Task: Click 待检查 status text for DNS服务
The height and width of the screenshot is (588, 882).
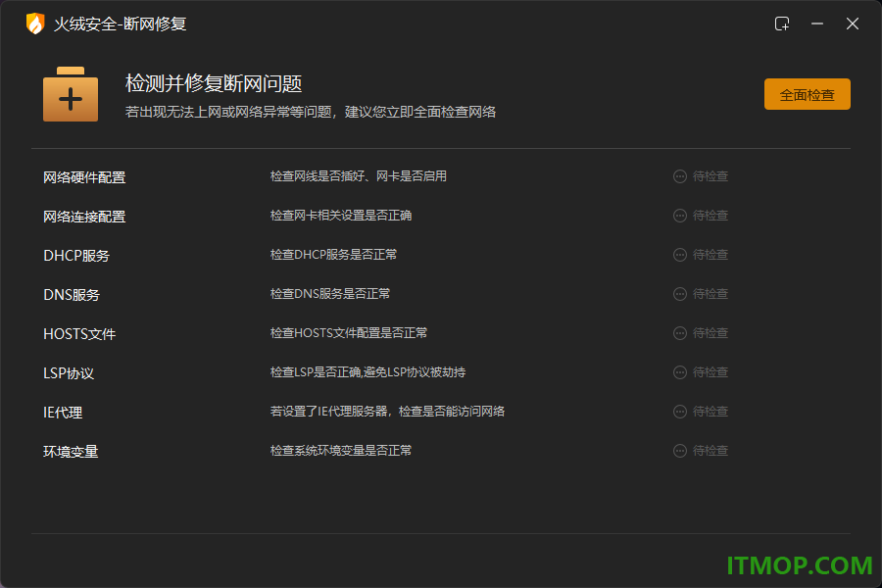Action: point(710,294)
